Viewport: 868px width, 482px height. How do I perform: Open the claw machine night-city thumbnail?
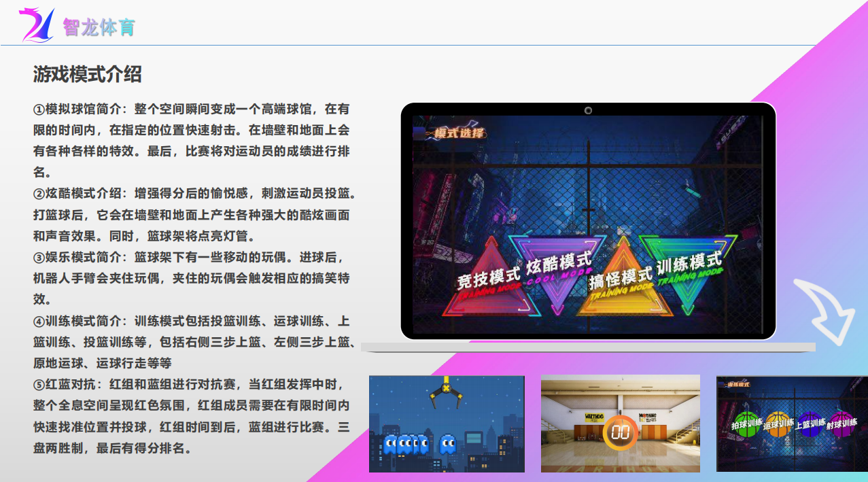447,423
